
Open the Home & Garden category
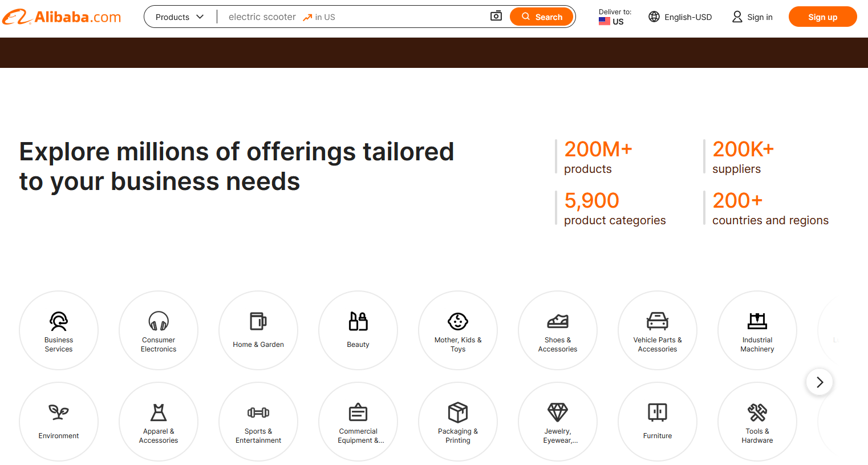258,330
